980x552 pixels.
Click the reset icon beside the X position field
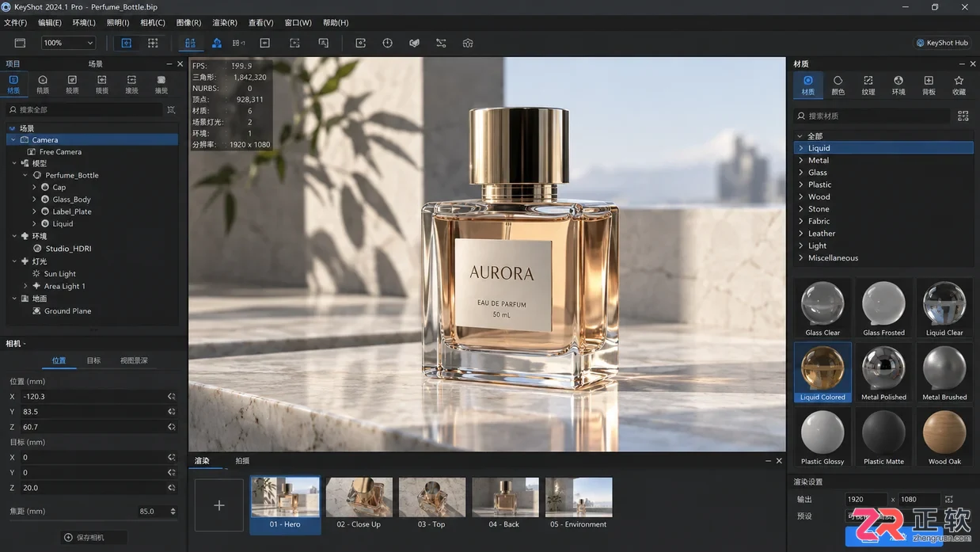pos(172,396)
